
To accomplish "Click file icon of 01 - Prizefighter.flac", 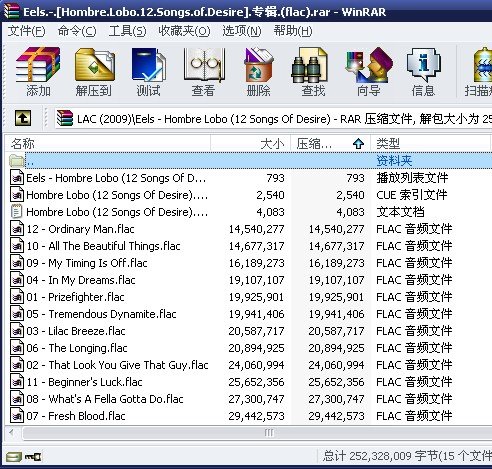I will click(x=17, y=297).
